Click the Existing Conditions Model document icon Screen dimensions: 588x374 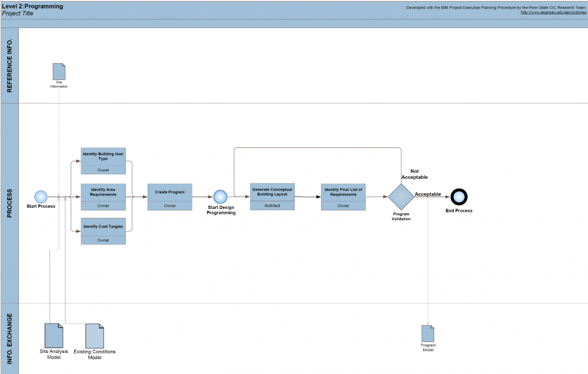pos(94,336)
